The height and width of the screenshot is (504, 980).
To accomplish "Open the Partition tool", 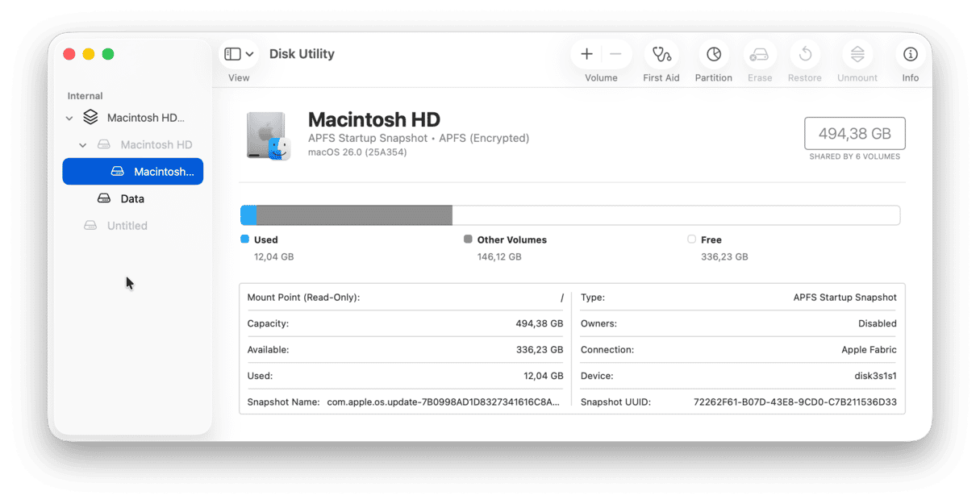I will coord(713,54).
